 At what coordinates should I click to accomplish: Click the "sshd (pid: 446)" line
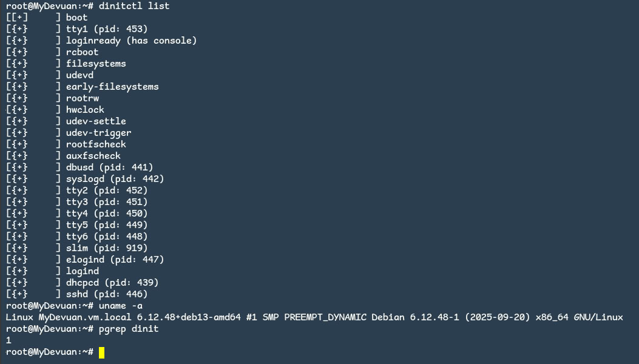pyautogui.click(x=107, y=294)
